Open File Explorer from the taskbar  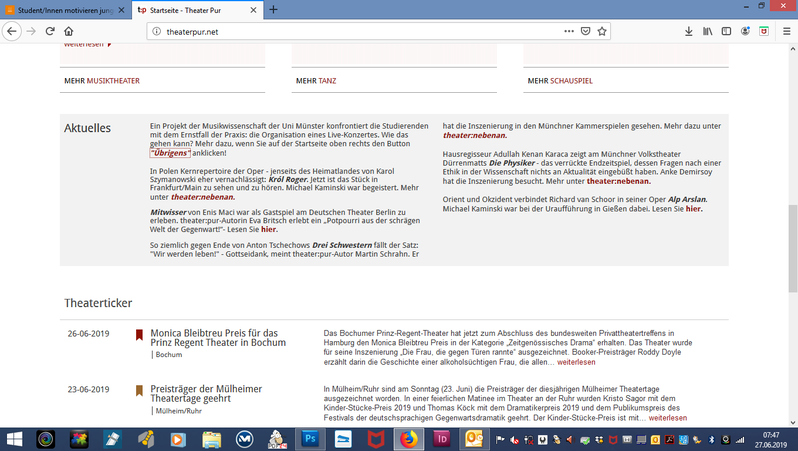211,439
